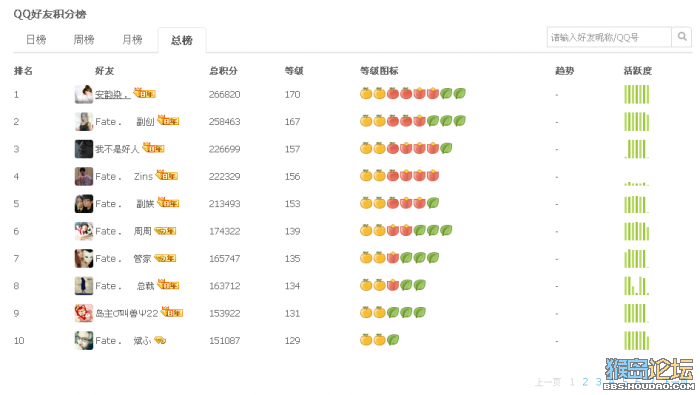
Task: Go to page 2 of rankings
Action: (x=585, y=382)
